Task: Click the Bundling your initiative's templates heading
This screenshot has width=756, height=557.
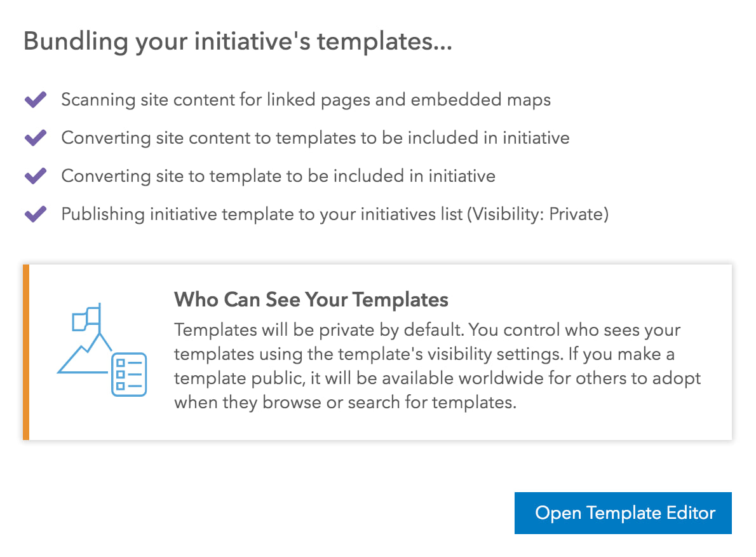Action: tap(238, 42)
